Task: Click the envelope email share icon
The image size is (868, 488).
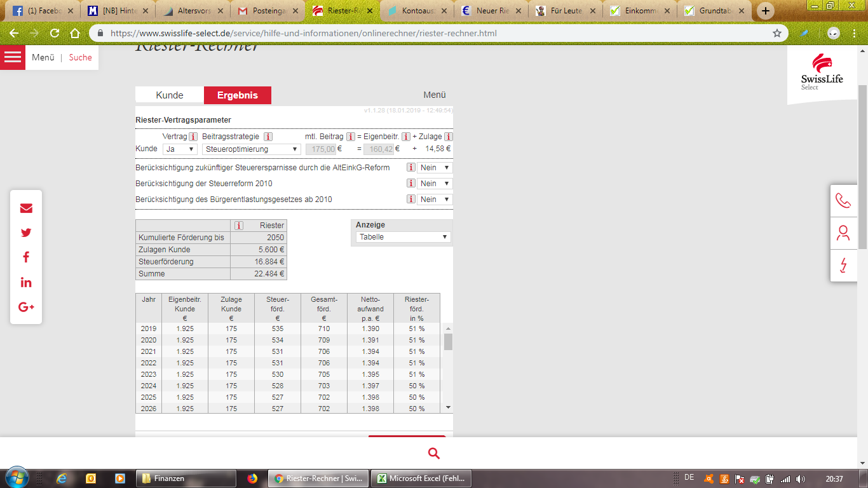Action: [26, 208]
